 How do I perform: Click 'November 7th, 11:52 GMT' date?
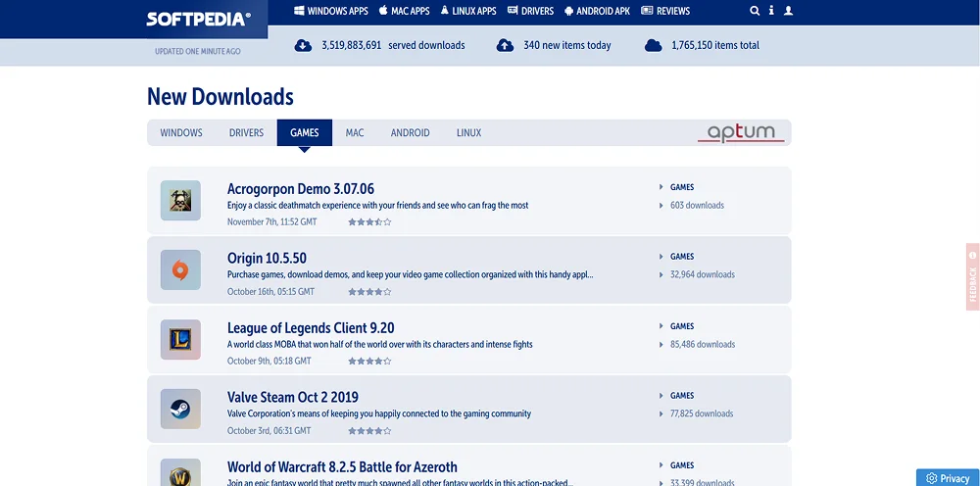coord(271,222)
